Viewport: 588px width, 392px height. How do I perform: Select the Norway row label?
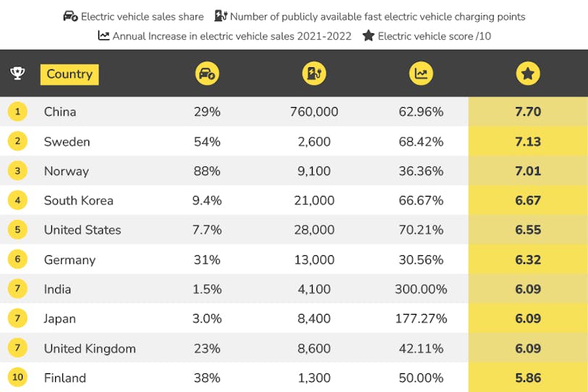tap(66, 171)
